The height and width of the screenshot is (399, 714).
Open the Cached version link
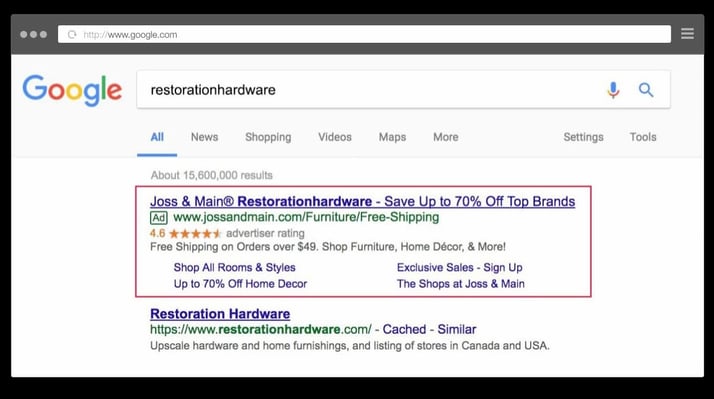point(404,329)
